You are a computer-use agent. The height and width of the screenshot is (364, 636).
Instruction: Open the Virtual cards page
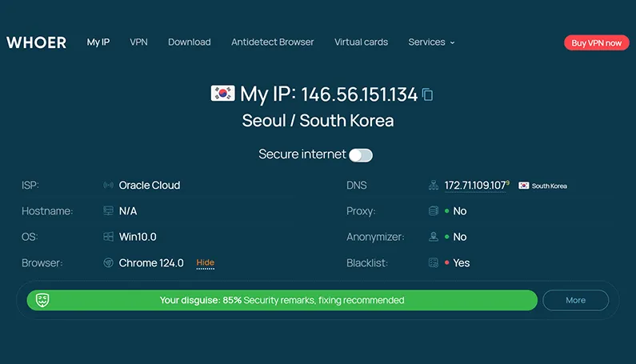pyautogui.click(x=361, y=42)
